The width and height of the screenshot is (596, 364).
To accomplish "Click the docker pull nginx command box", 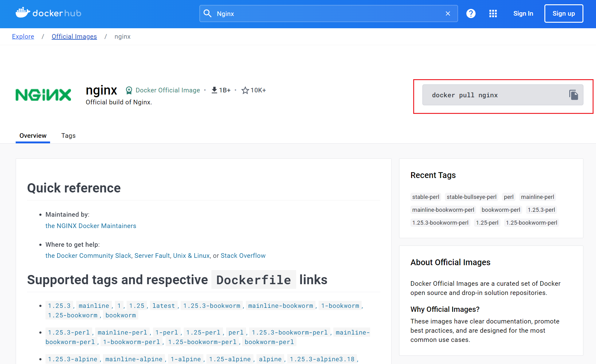I will tap(503, 95).
